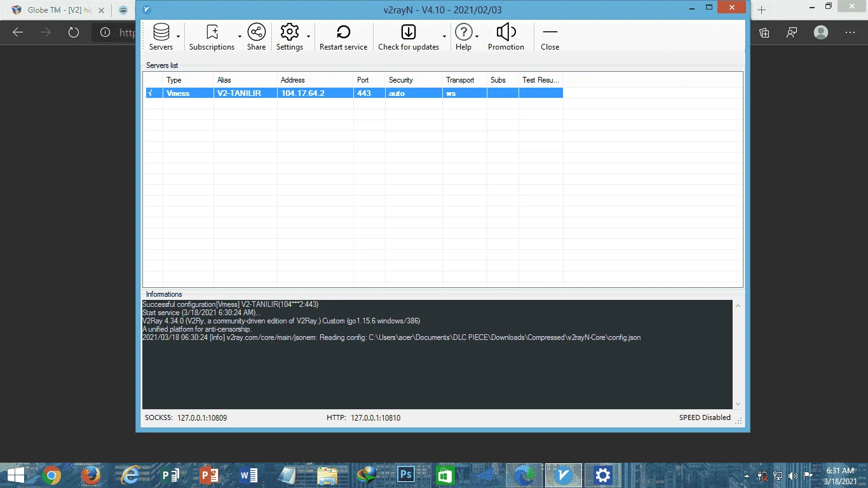Sort servers by the Alias column header

245,80
